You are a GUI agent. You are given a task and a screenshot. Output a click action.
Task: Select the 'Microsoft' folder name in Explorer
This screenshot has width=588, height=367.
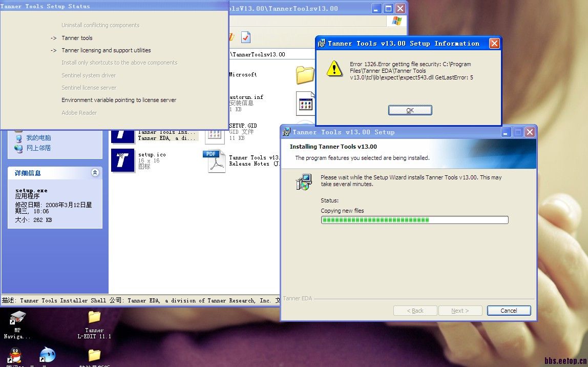pos(243,75)
